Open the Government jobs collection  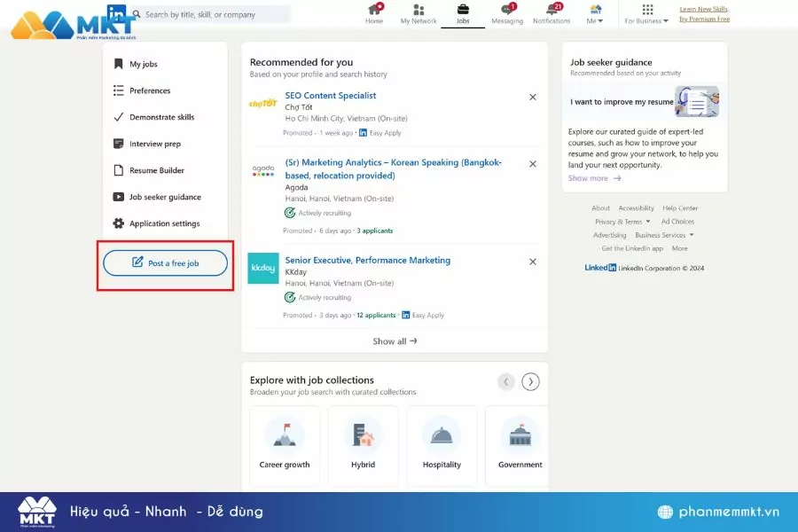coord(518,445)
